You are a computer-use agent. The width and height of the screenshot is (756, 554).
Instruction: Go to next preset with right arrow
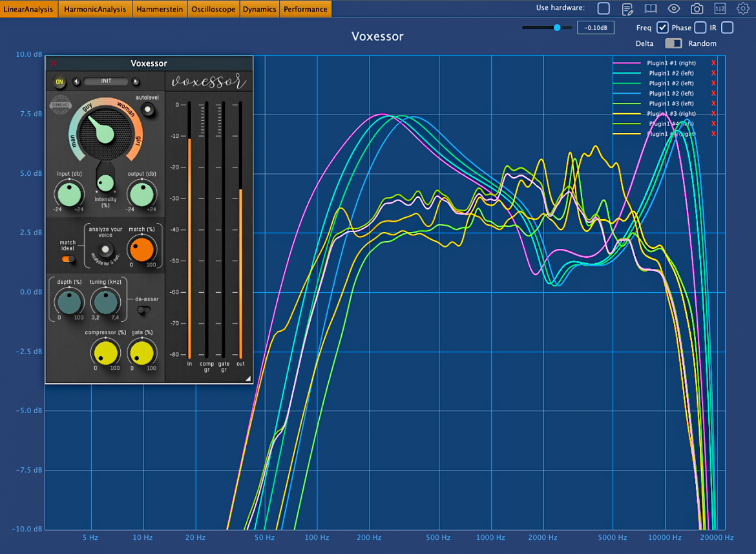point(136,81)
